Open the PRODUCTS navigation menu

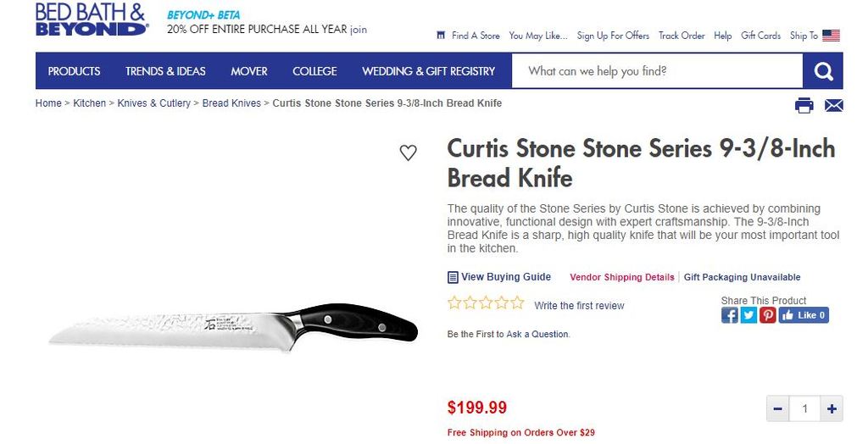(x=74, y=71)
